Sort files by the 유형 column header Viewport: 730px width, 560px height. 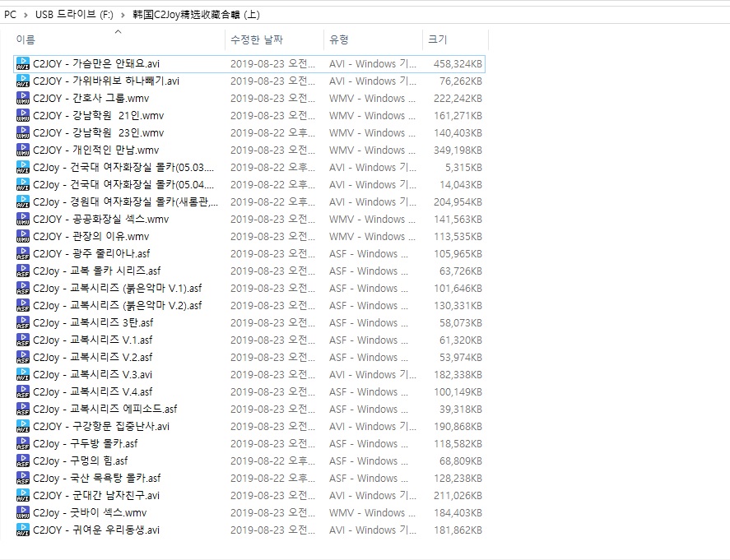tap(339, 39)
